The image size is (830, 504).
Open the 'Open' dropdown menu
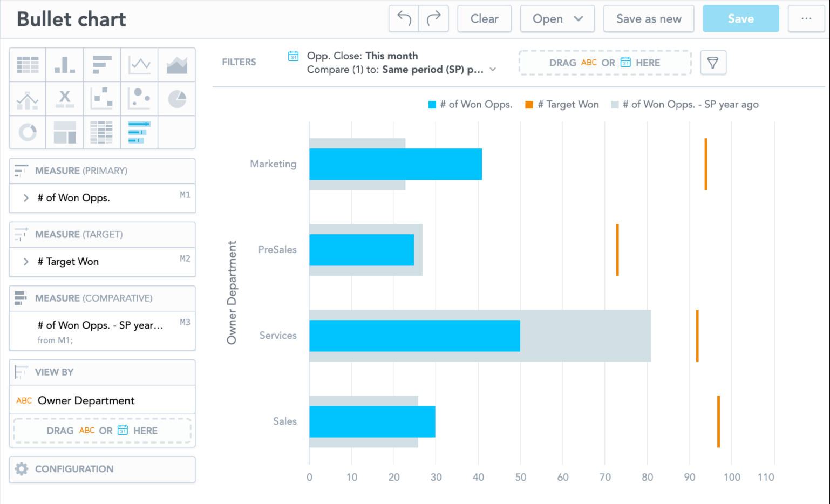tap(557, 19)
